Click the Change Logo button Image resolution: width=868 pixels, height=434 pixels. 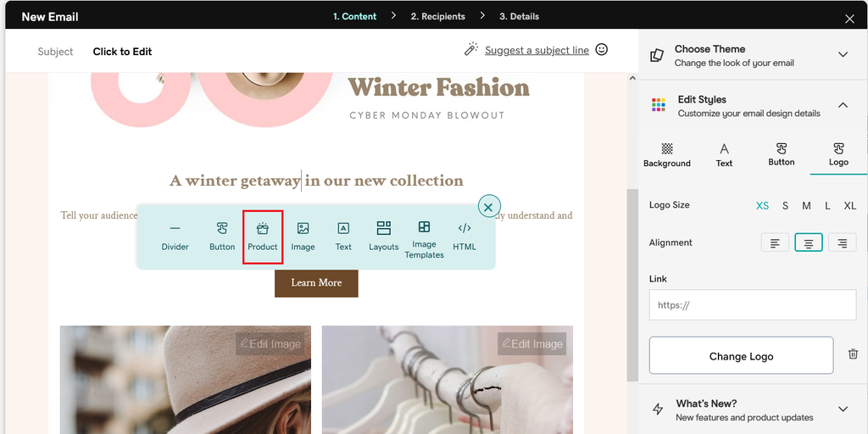[741, 356]
